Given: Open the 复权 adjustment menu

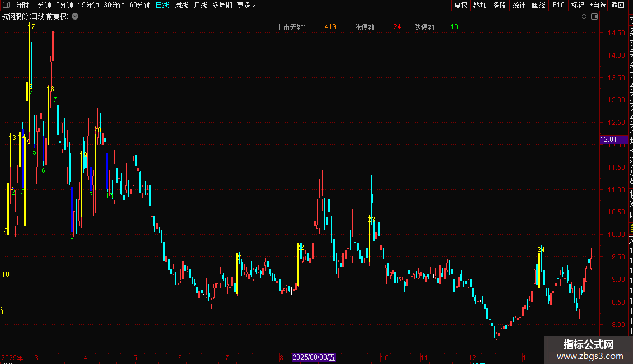Looking at the screenshot, I should (460, 5).
